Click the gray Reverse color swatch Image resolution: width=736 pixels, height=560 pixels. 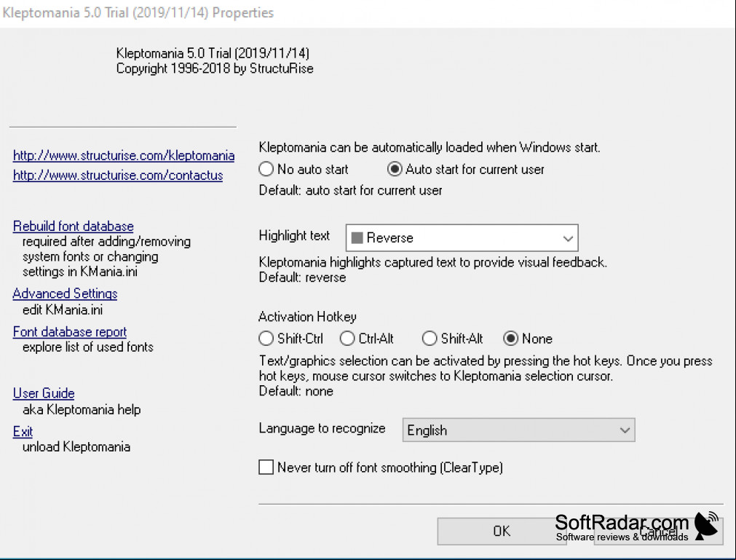(x=357, y=238)
